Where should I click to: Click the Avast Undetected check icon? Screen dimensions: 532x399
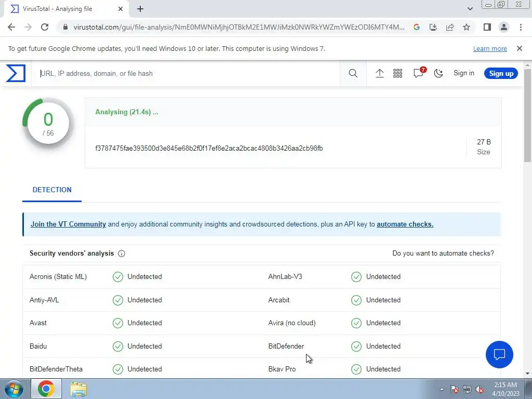pos(118,323)
